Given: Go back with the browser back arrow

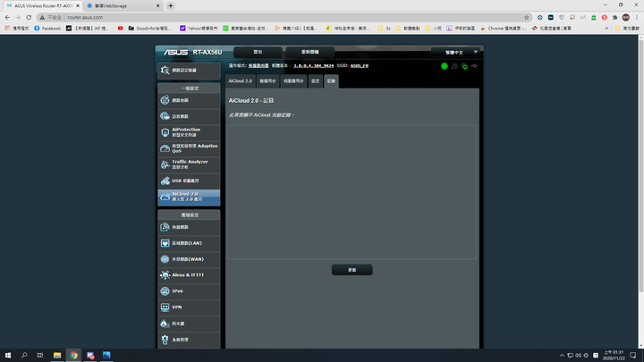Looking at the screenshot, I should tap(7, 17).
